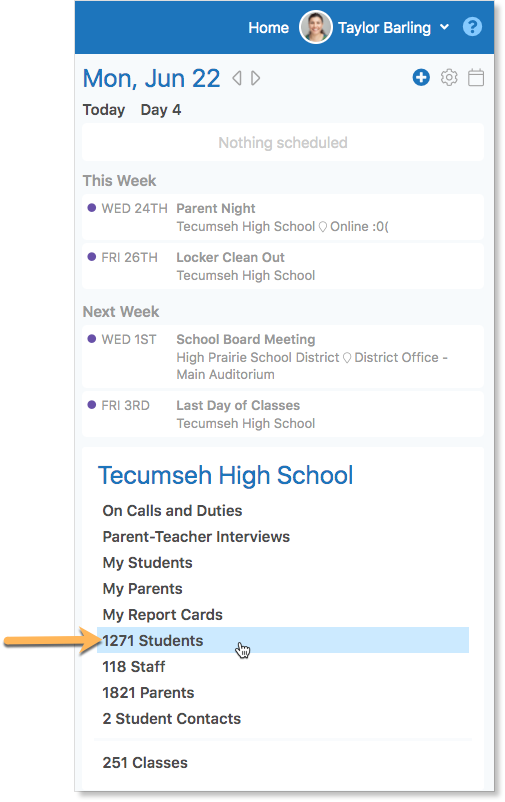Open the calendar view icon
This screenshot has width=505, height=802.
coord(476,78)
